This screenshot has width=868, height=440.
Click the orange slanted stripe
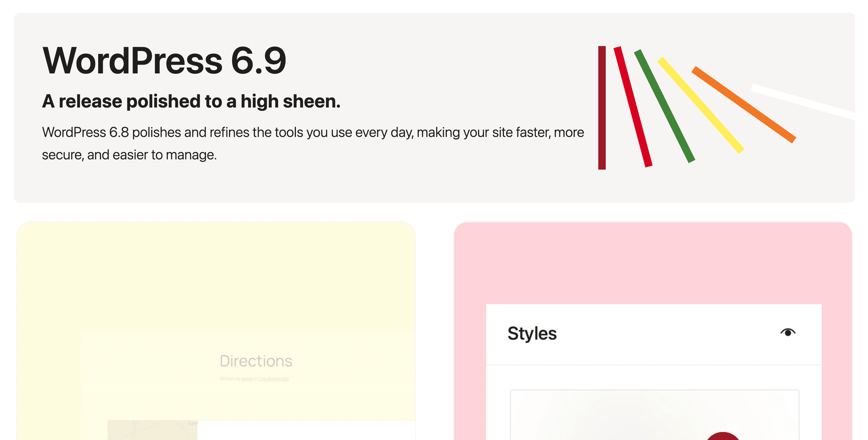pyautogui.click(x=743, y=105)
